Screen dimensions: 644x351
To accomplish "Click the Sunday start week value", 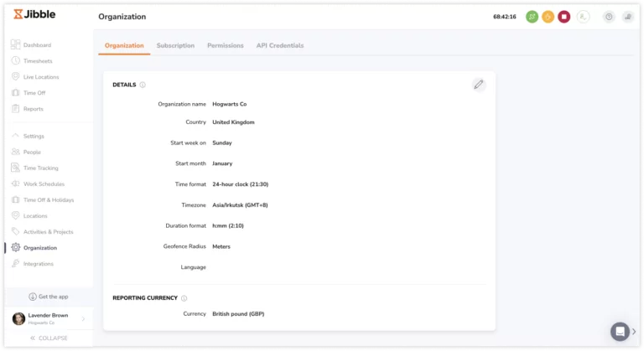I will 221,143.
